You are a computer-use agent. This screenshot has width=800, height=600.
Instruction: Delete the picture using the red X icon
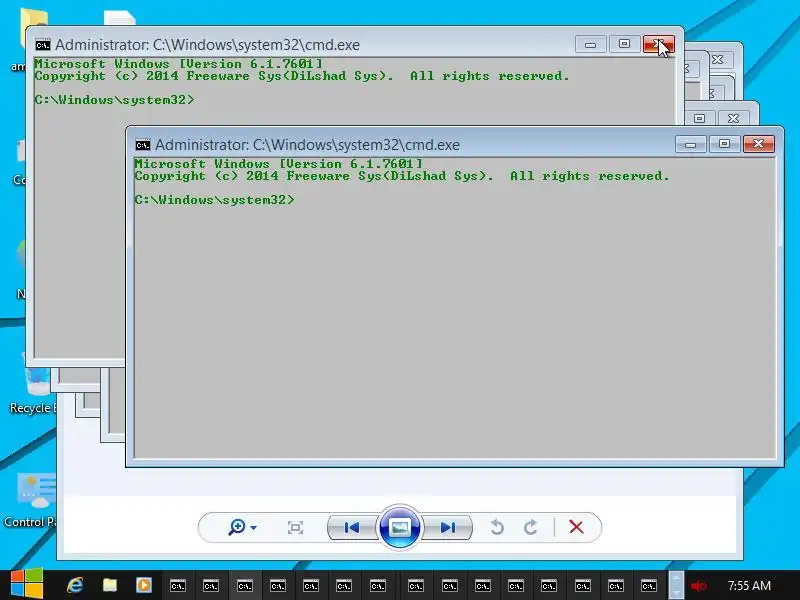576,527
